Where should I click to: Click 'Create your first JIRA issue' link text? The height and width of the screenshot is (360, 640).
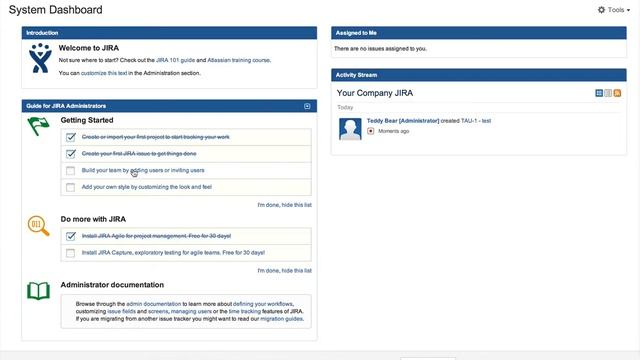139,154
